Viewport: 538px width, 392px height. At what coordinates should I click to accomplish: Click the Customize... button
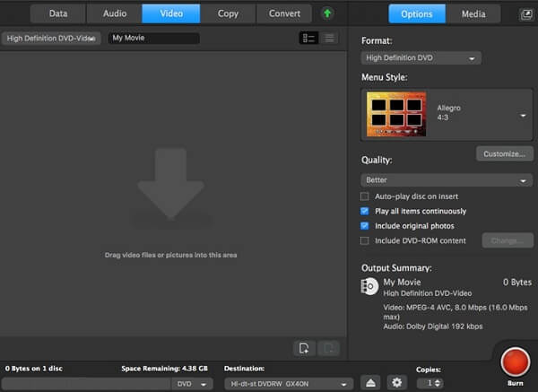pos(503,153)
